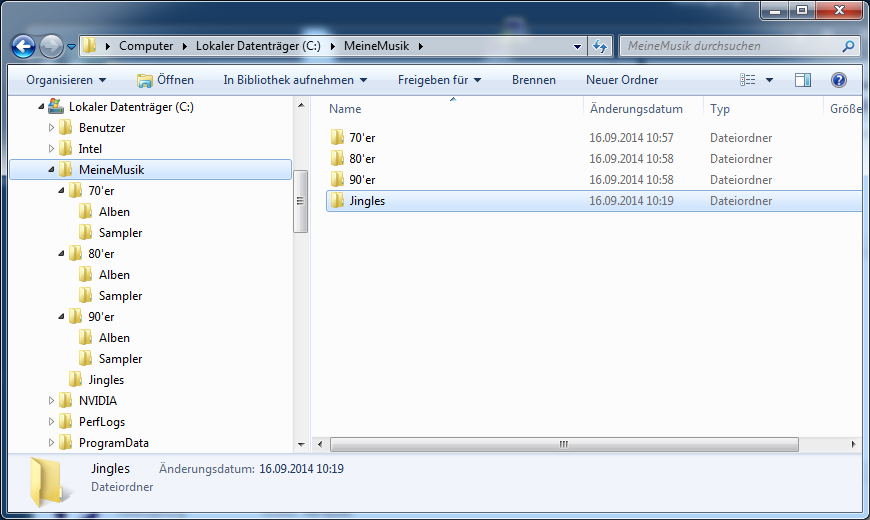
Task: Select Computer in the address breadcrumb
Action: tap(146, 46)
